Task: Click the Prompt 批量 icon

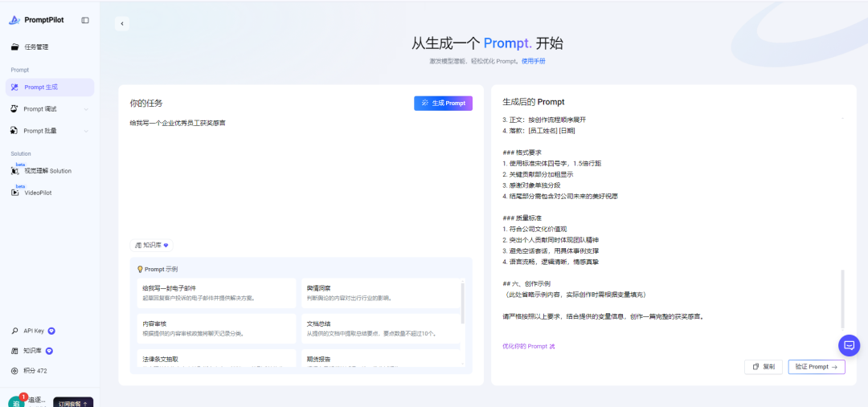Action: click(15, 131)
